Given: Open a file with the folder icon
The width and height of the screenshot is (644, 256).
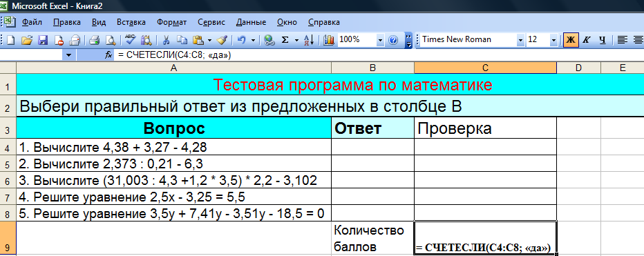Looking at the screenshot, I should tap(27, 40).
